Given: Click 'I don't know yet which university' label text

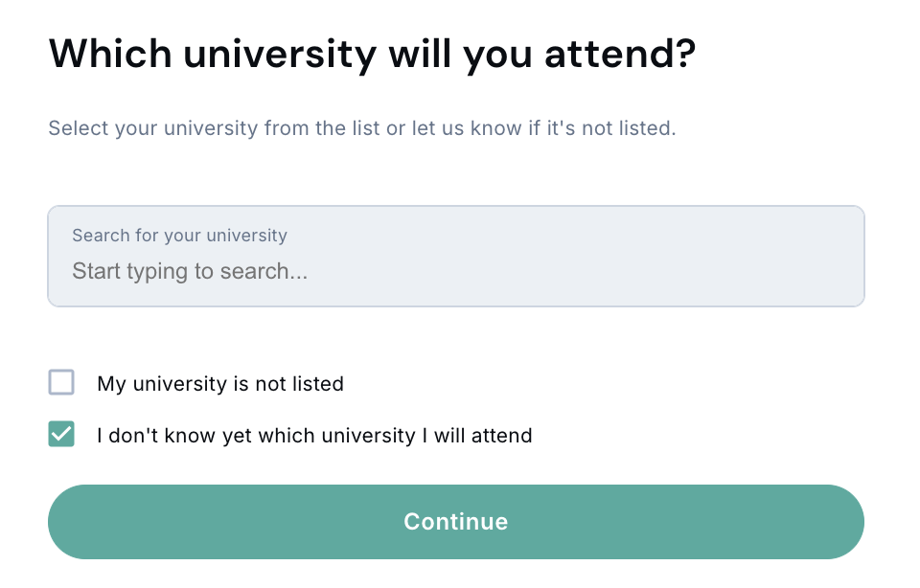Looking at the screenshot, I should click(x=314, y=436).
